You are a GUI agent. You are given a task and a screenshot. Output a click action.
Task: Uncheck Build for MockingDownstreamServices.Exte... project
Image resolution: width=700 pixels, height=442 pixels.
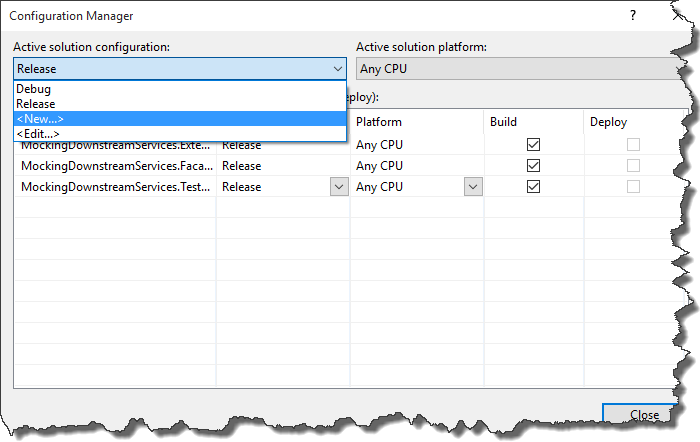533,145
